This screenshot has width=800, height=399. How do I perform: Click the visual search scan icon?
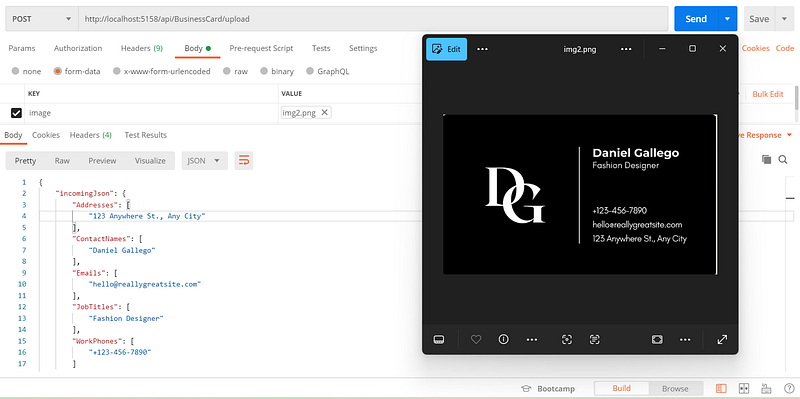[x=567, y=340]
